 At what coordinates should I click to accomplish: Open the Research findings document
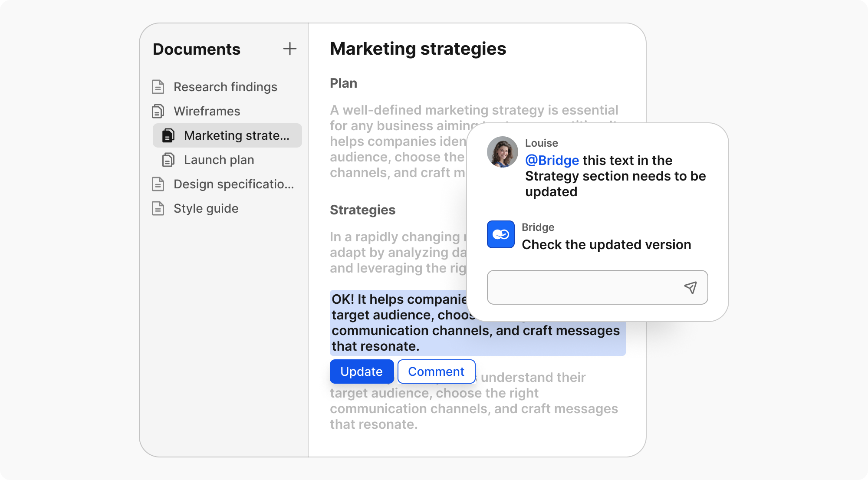coord(225,87)
